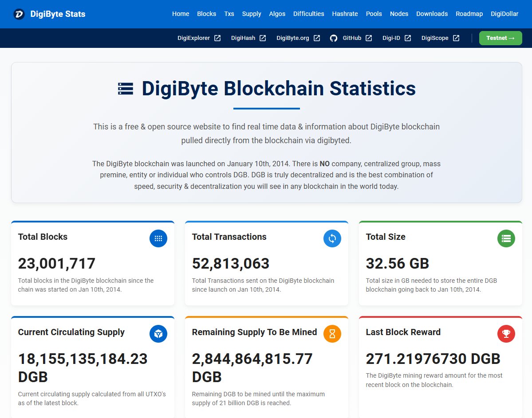
Task: Click the external-link icon beside Digi-ID
Action: tap(408, 38)
